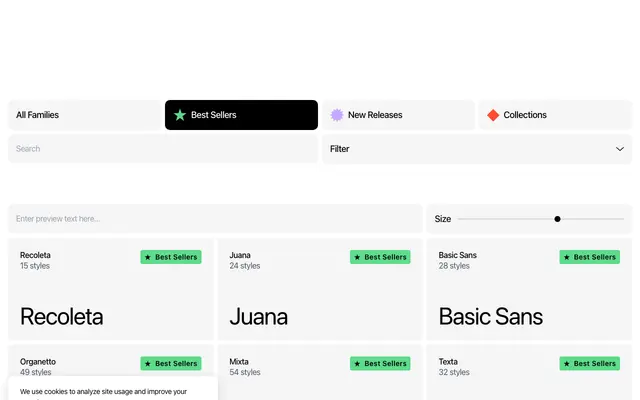The image size is (640, 400).
Task: Click the Size slider handle
Action: (x=557, y=219)
